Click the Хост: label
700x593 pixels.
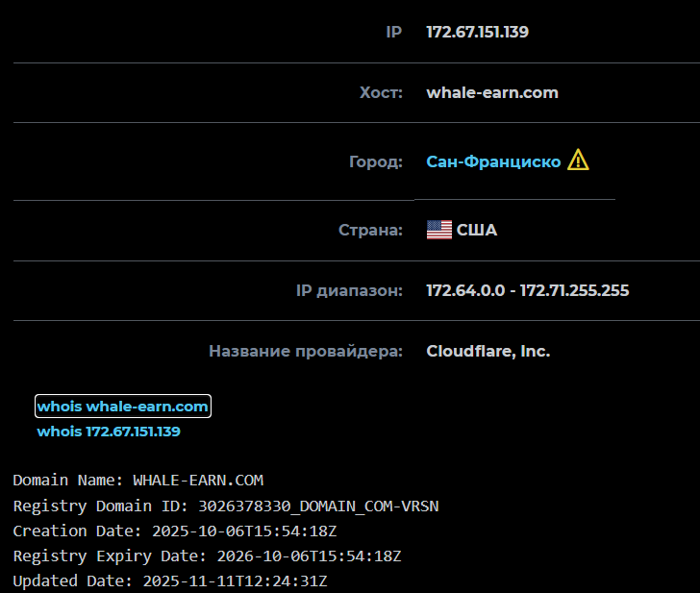[x=381, y=93]
